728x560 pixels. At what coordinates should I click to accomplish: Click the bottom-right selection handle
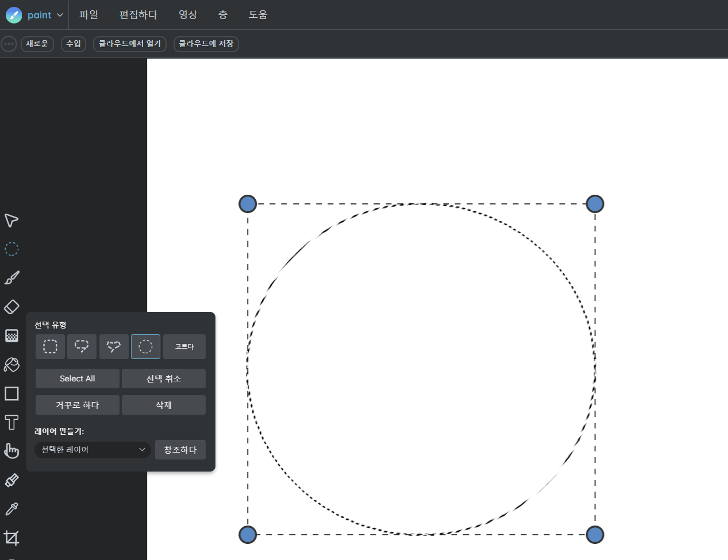coord(595,535)
